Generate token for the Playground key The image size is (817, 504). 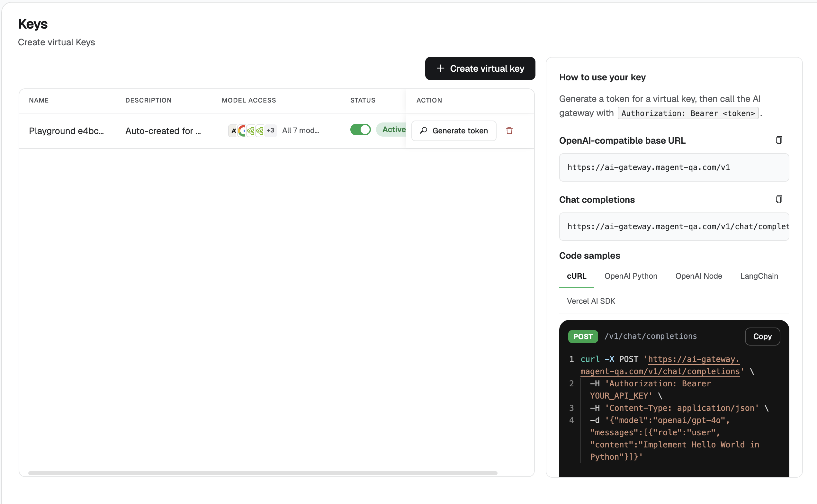coord(453,131)
